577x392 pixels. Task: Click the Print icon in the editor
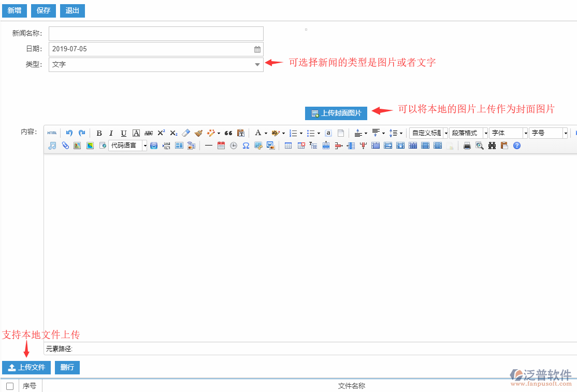(x=467, y=146)
